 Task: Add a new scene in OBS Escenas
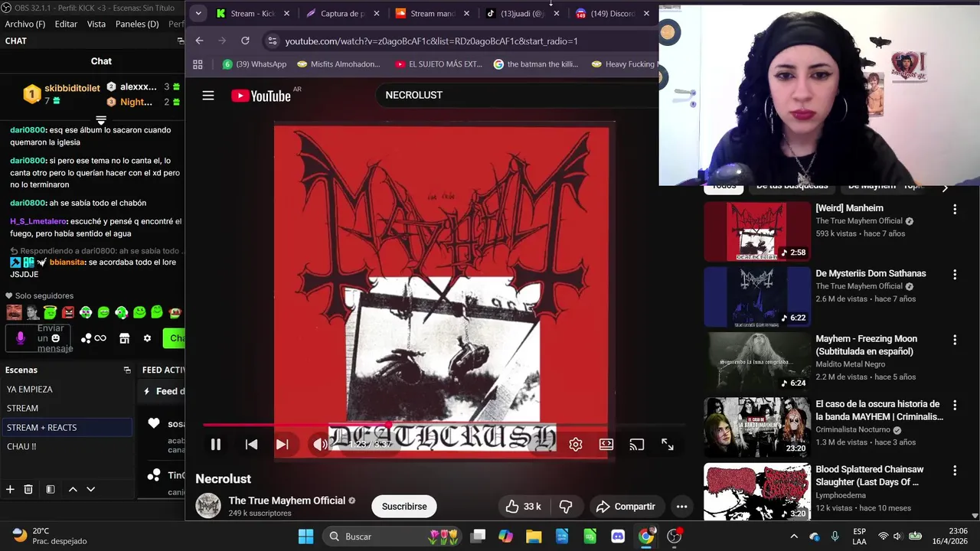10,489
